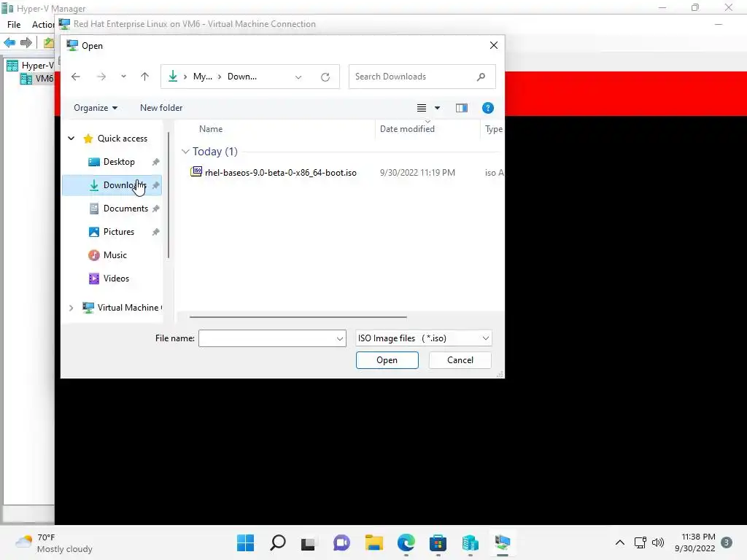
Task: Change the file view layout icon
Action: pyautogui.click(x=422, y=108)
